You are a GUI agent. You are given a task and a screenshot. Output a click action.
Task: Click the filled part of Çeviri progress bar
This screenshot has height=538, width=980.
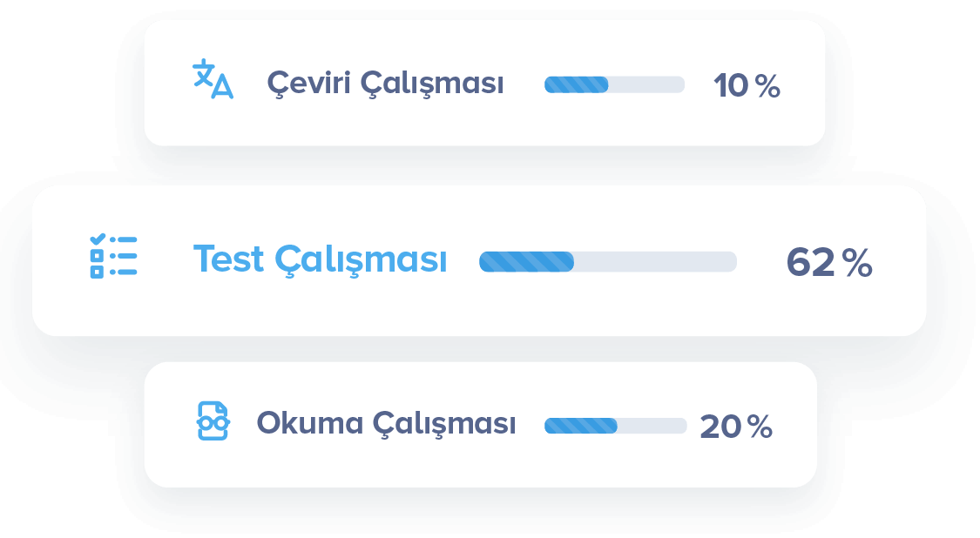pos(576,84)
